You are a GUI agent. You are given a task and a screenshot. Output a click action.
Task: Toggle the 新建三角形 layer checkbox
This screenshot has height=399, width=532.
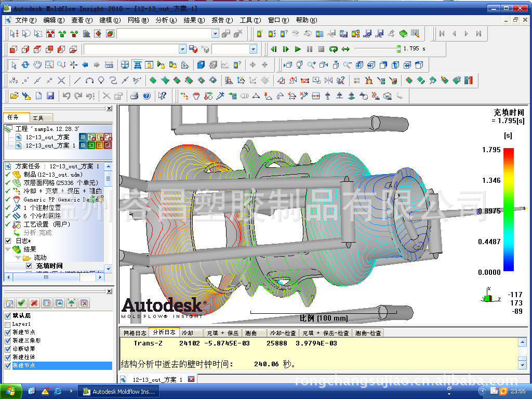tap(8, 341)
